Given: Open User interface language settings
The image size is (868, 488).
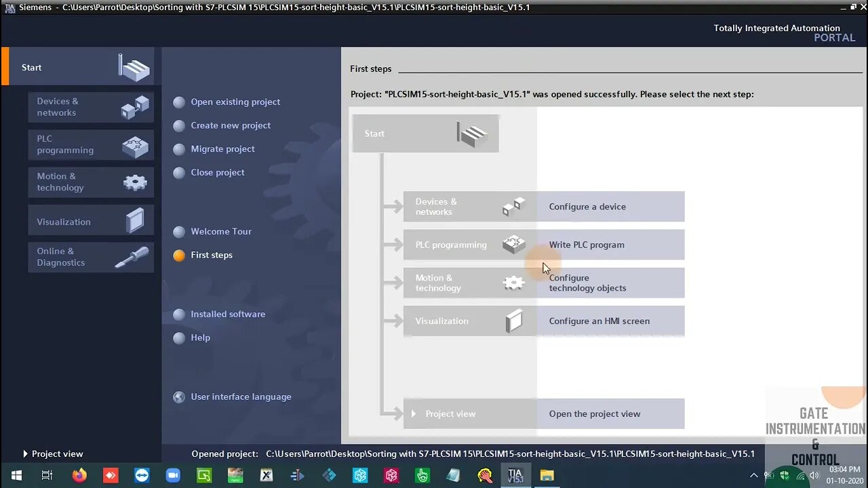Looking at the screenshot, I should 241,396.
